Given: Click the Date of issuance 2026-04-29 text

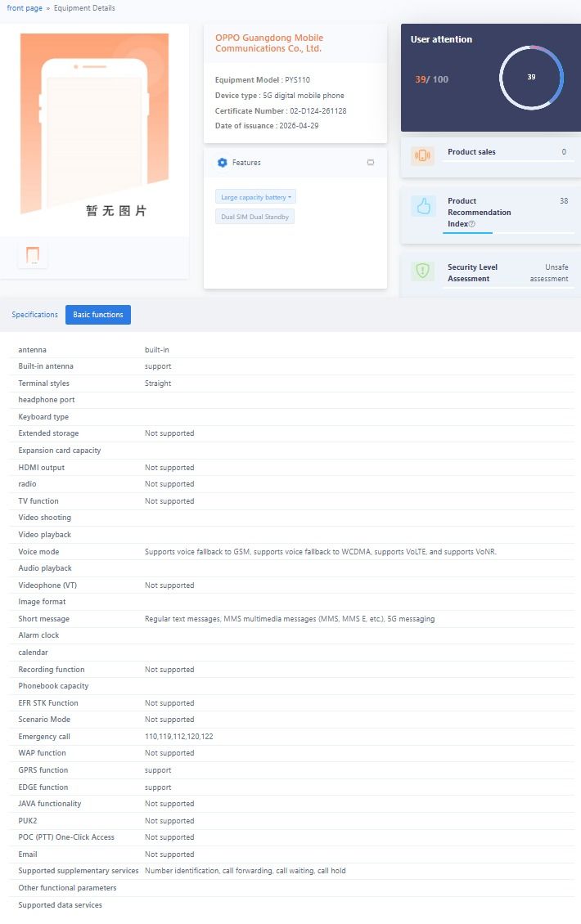Looking at the screenshot, I should (x=267, y=126).
